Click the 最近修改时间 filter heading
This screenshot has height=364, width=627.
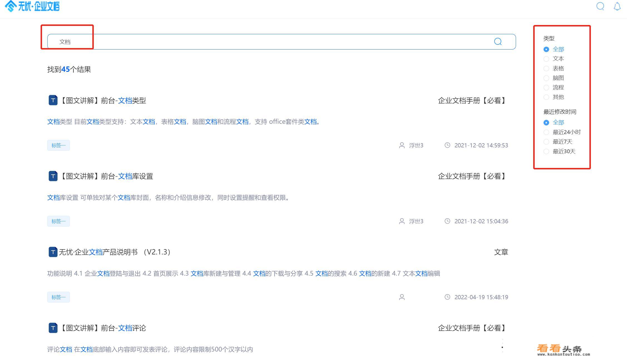point(560,112)
